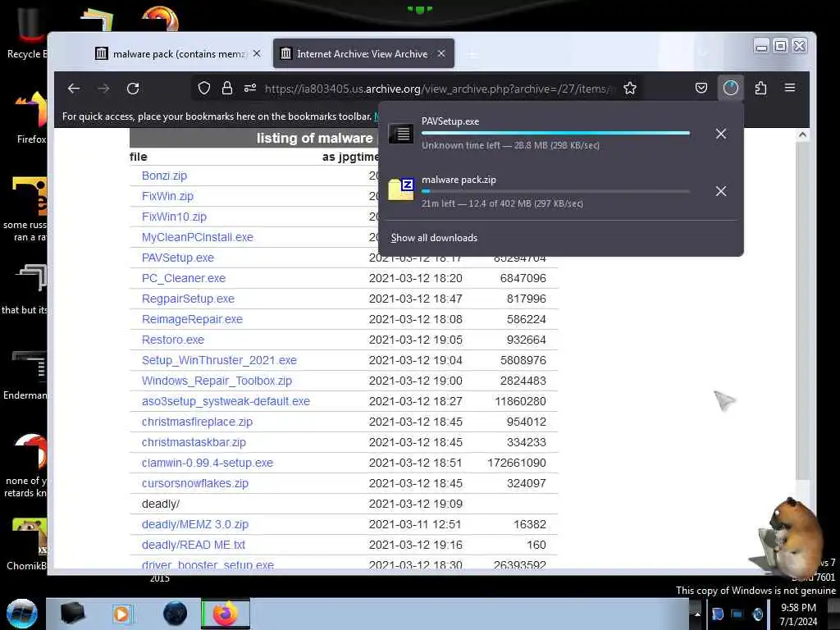
Task: Click the PAVSetup.exe listing link
Action: click(178, 258)
